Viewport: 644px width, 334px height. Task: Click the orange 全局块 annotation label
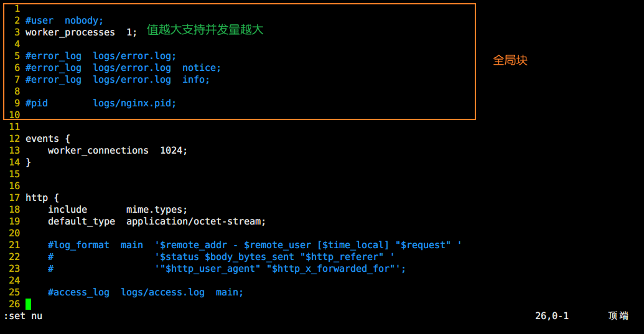(510, 60)
